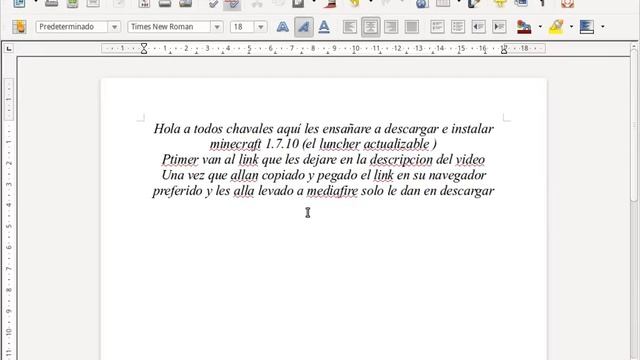Open the Styles and Formatting window icon
The width and height of the screenshot is (640, 360).
19,27
